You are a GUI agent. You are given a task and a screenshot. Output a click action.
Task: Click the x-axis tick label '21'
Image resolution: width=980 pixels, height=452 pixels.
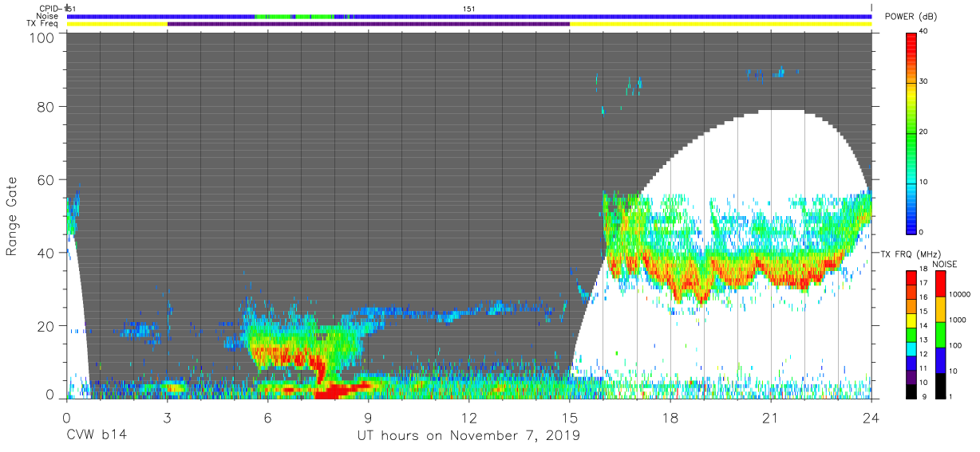771,418
